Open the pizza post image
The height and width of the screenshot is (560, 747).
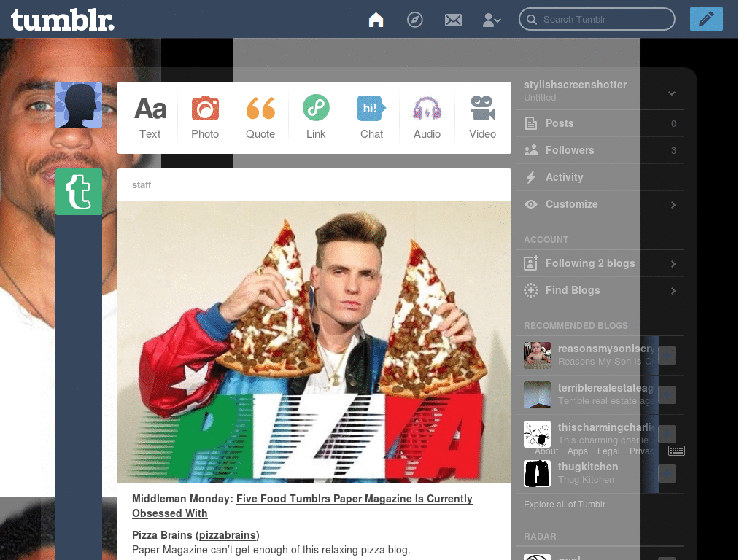click(x=314, y=342)
